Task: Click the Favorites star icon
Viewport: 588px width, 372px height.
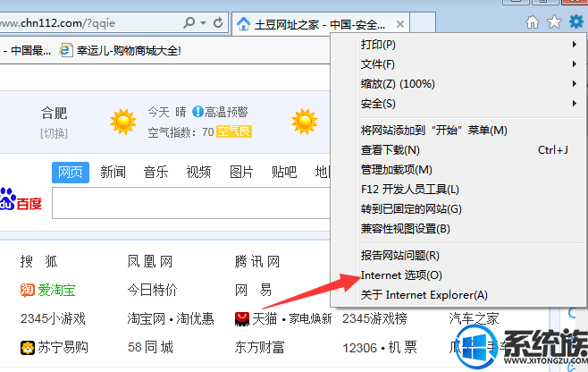Action: click(554, 21)
